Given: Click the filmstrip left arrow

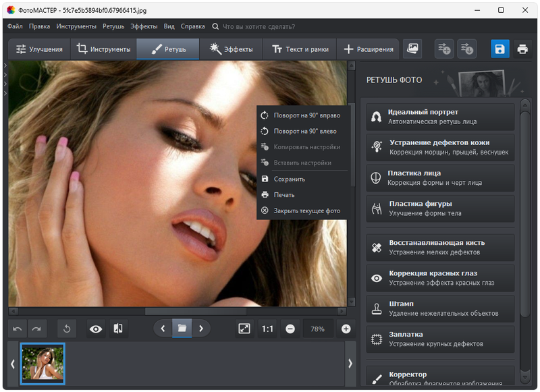Looking at the screenshot, I should click(x=13, y=364).
